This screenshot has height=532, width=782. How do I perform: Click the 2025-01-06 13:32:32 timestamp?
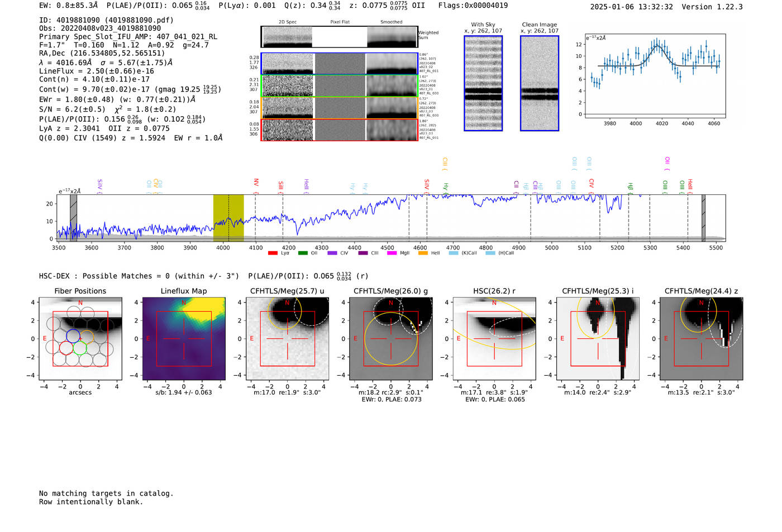coord(632,7)
